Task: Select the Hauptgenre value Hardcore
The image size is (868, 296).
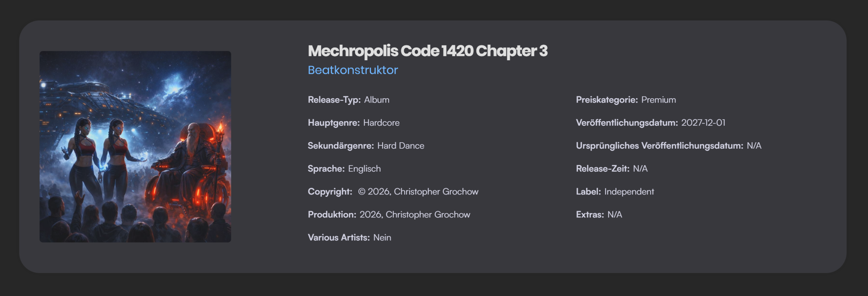Action: pos(381,123)
